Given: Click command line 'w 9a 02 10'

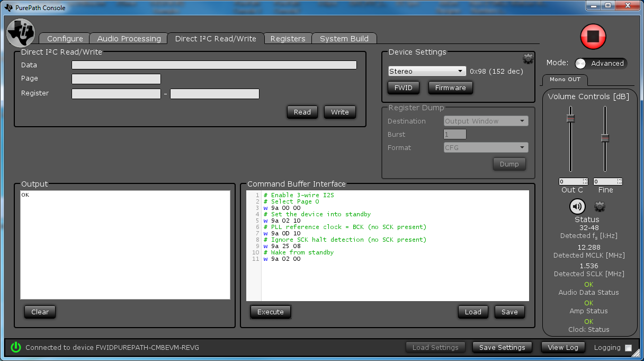Looking at the screenshot, I should click(282, 221).
